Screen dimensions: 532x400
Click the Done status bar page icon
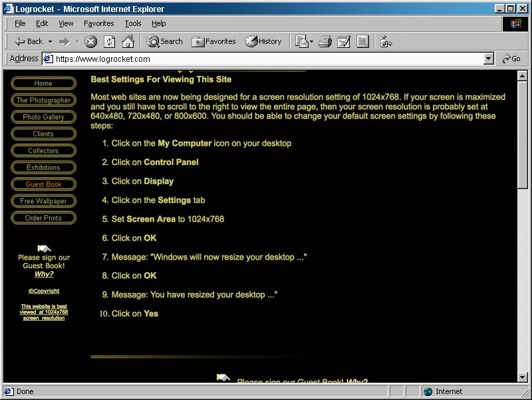click(x=9, y=391)
